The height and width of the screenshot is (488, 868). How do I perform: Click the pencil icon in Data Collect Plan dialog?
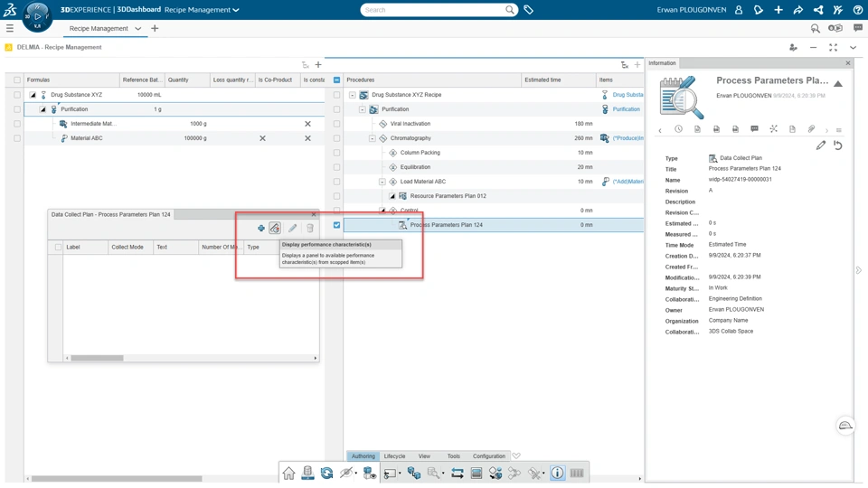click(x=292, y=228)
